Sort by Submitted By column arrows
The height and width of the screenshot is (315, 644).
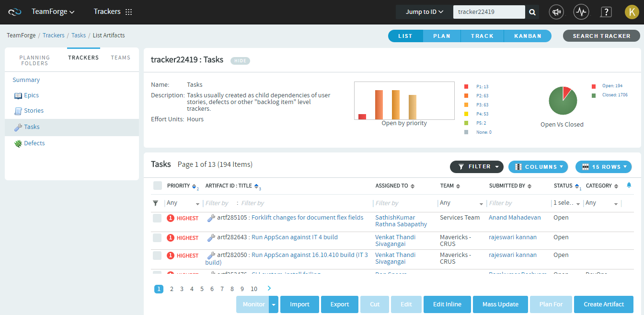529,186
